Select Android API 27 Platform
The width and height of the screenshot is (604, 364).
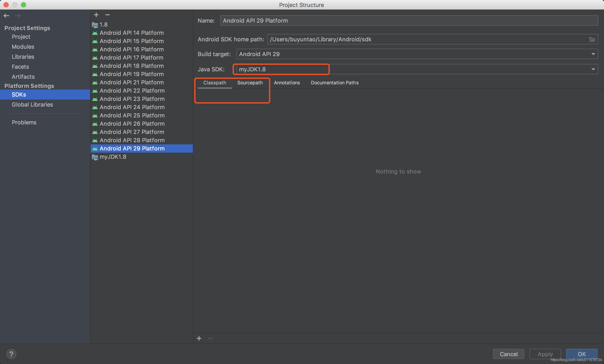tap(142, 132)
